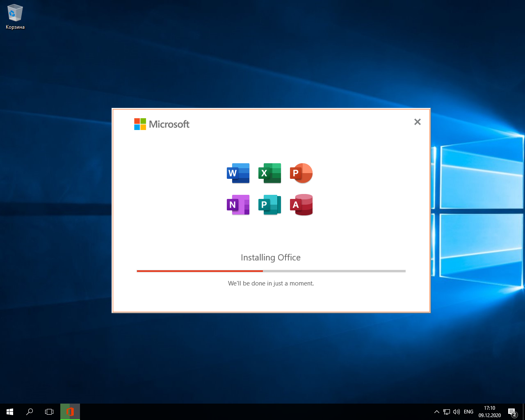525x420 pixels.
Task: Select Office installer taskbar button
Action: 70,412
